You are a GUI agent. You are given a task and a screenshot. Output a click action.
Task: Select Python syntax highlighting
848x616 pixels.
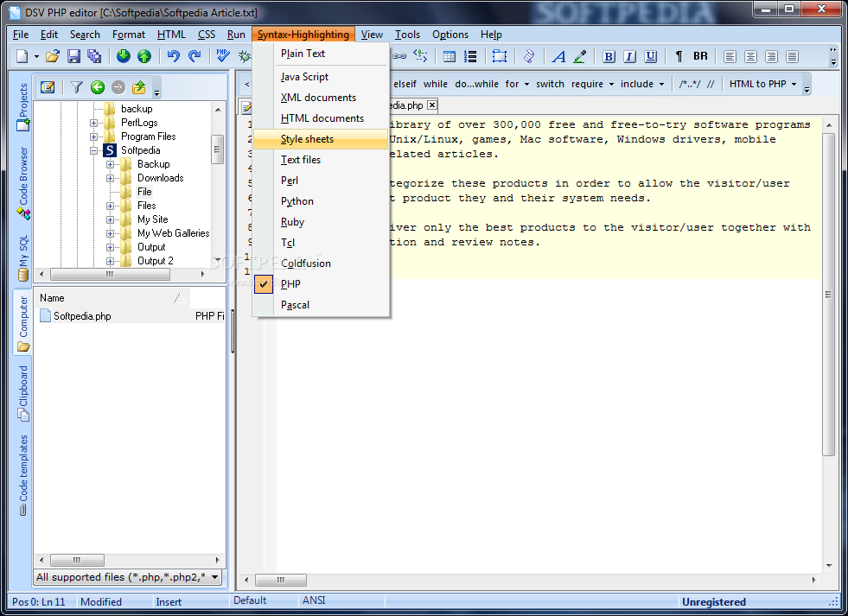pyautogui.click(x=322, y=201)
